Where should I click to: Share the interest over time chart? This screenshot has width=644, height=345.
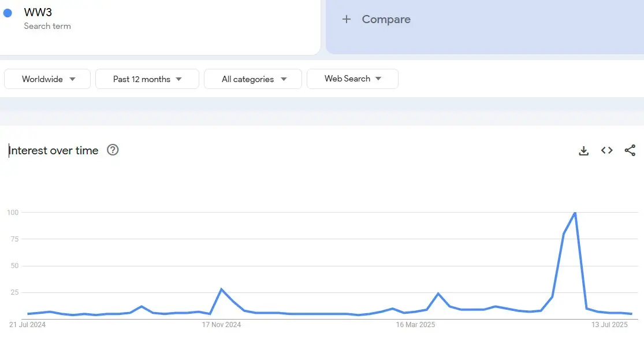630,150
